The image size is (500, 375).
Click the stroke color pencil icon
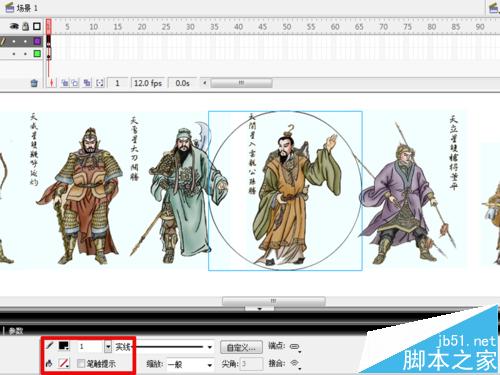click(x=50, y=346)
